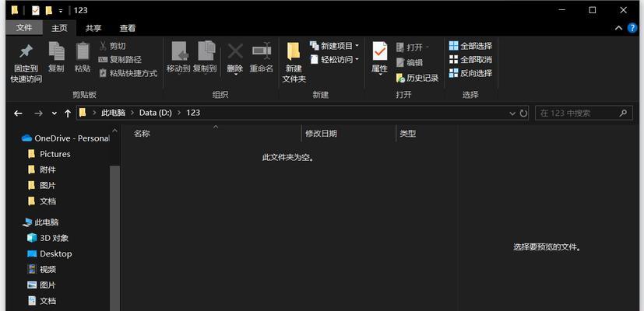This screenshot has width=644, height=311.
Task: Open 视频 in the navigation pane
Action: (x=41, y=269)
